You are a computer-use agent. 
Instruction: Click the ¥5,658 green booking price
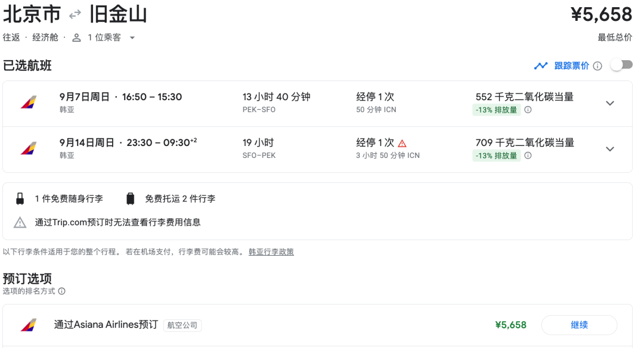coord(510,325)
